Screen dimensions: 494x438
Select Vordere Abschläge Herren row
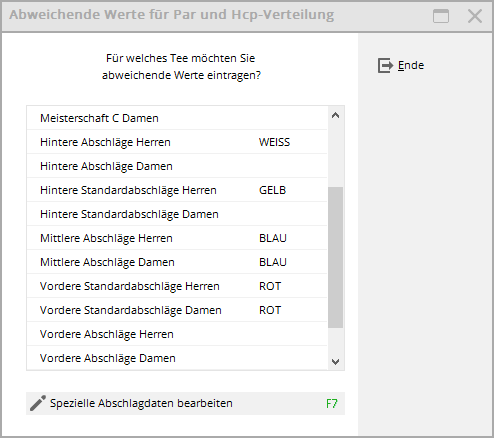(177, 334)
